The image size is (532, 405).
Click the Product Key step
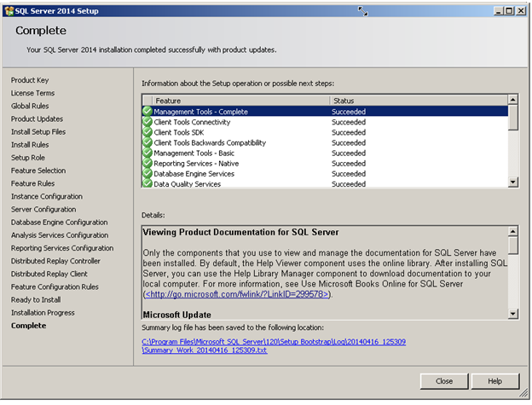coord(30,80)
